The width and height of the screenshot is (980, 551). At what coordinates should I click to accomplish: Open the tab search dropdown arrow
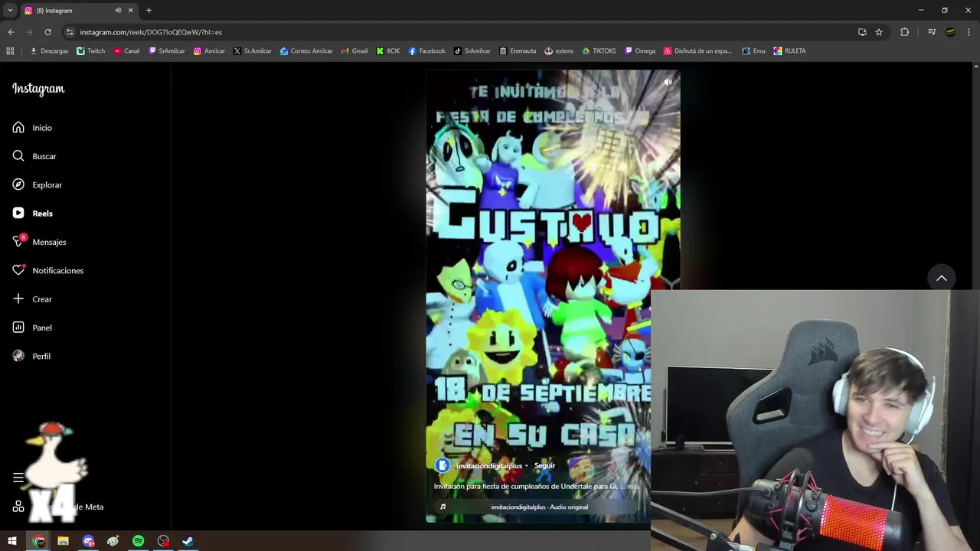10,10
